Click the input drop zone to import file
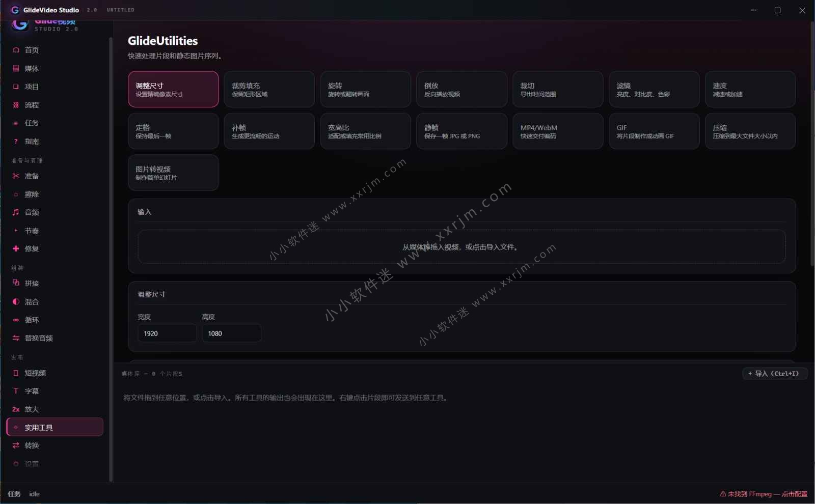The width and height of the screenshot is (815, 504). pos(461,247)
